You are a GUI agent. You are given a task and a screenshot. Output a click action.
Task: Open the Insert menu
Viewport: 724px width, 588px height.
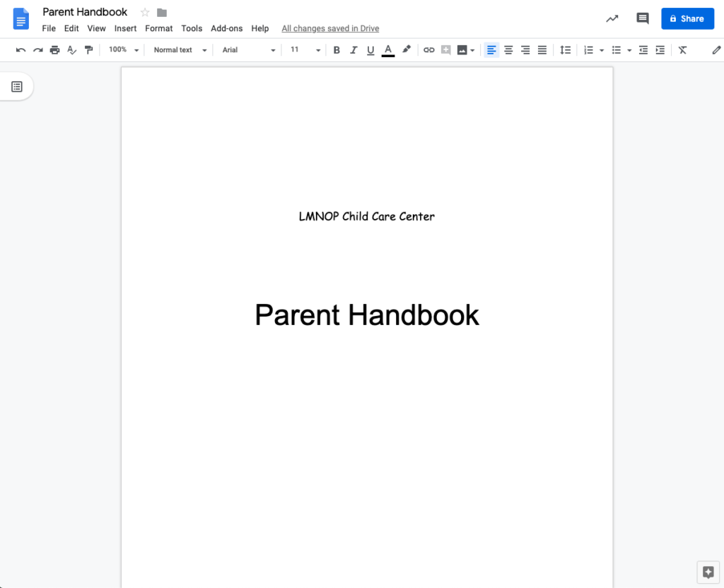click(x=125, y=28)
